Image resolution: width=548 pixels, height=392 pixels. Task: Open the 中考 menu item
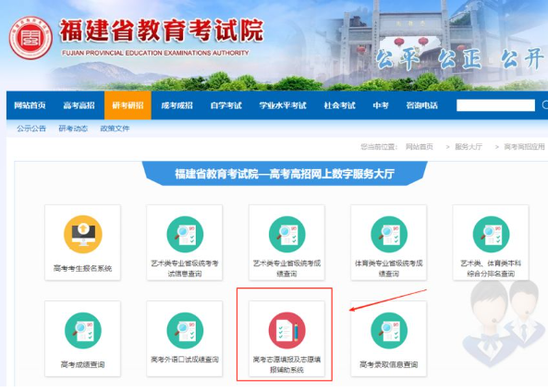coord(381,105)
